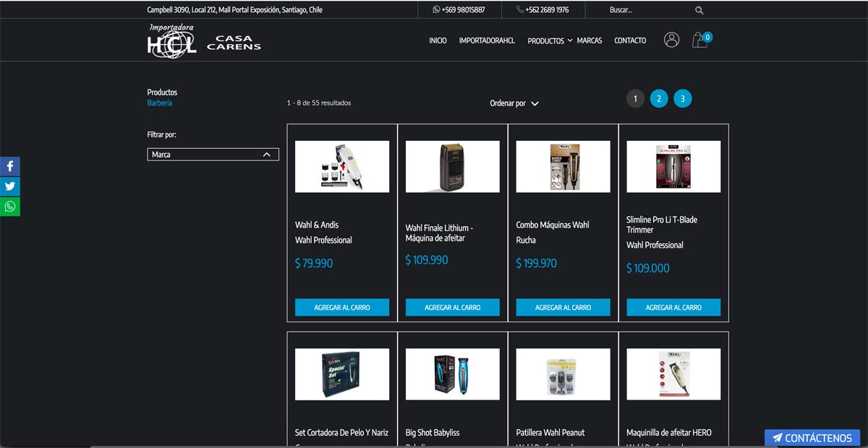Click the $ 109.000 price
868x448 pixels.
coord(648,268)
